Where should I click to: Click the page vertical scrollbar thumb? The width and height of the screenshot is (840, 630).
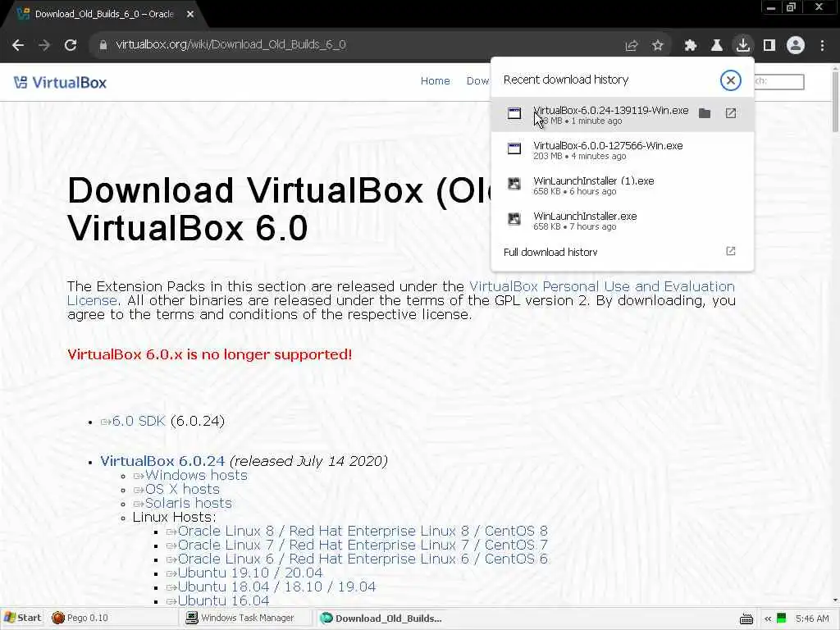[835, 102]
